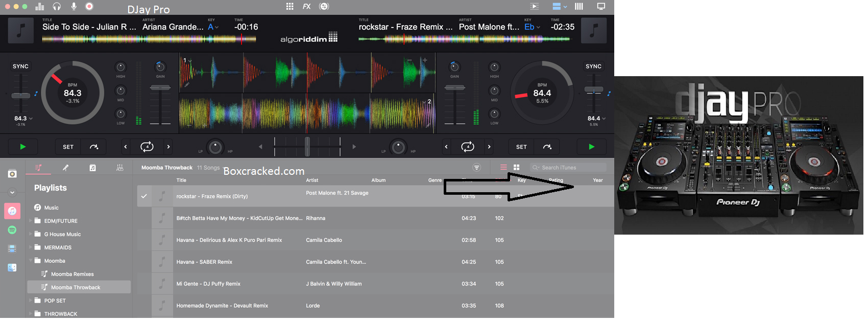Halve the right deck loop length
Viewport: 868px width, 321px height.
pyautogui.click(x=446, y=147)
